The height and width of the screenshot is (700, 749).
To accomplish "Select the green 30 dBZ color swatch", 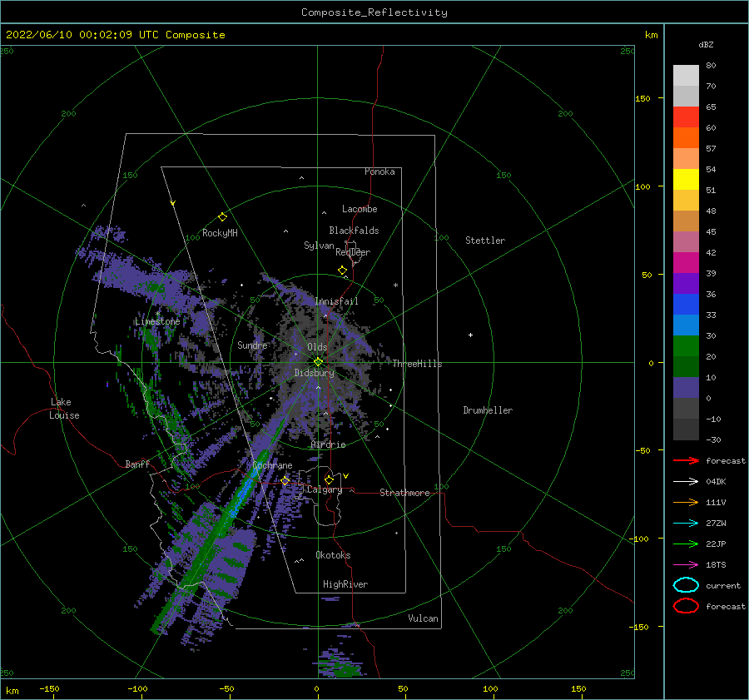I will 686,346.
